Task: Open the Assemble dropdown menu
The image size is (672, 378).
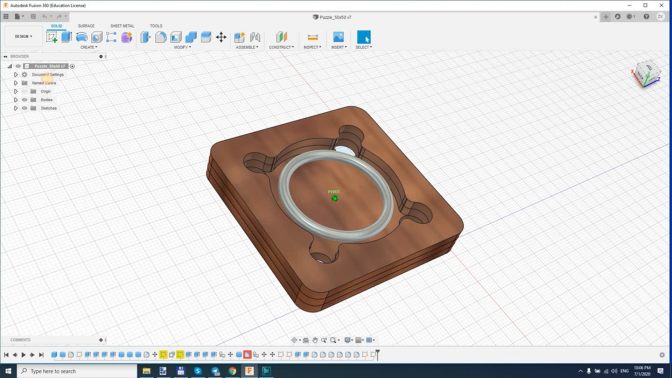Action: tap(247, 47)
